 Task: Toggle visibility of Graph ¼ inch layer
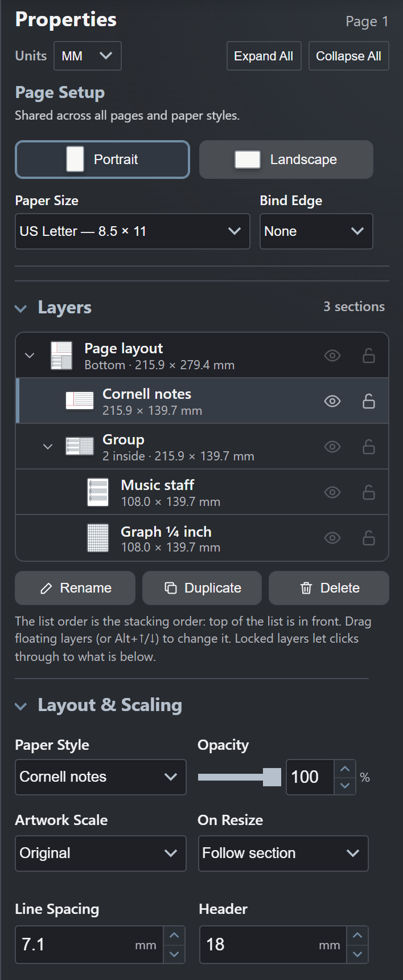pos(332,538)
